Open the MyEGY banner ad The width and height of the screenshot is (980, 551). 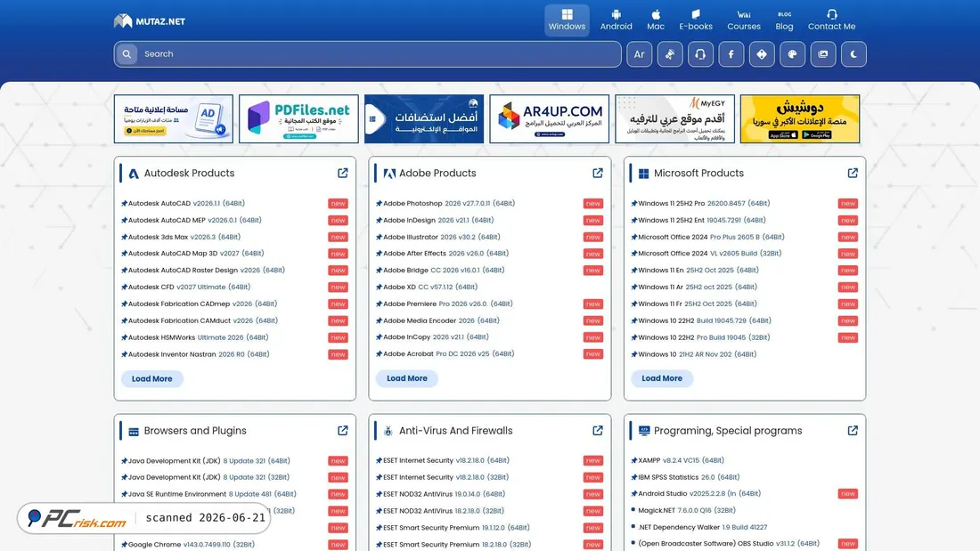[674, 118]
